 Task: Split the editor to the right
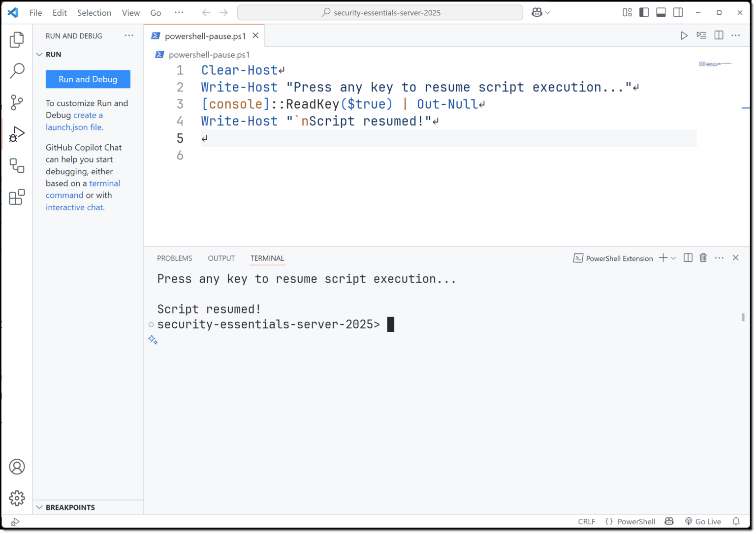pos(719,35)
